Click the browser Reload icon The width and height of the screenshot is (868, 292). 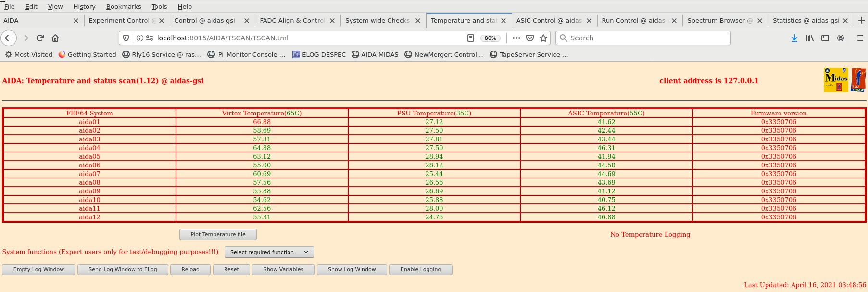(x=40, y=38)
